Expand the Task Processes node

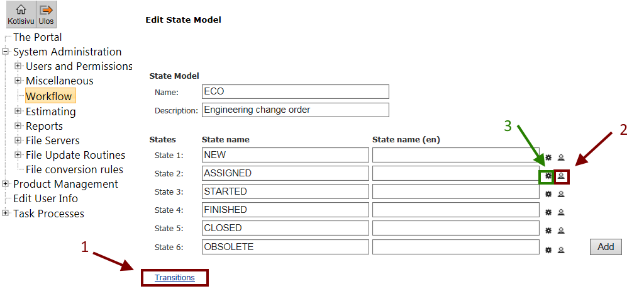6,213
